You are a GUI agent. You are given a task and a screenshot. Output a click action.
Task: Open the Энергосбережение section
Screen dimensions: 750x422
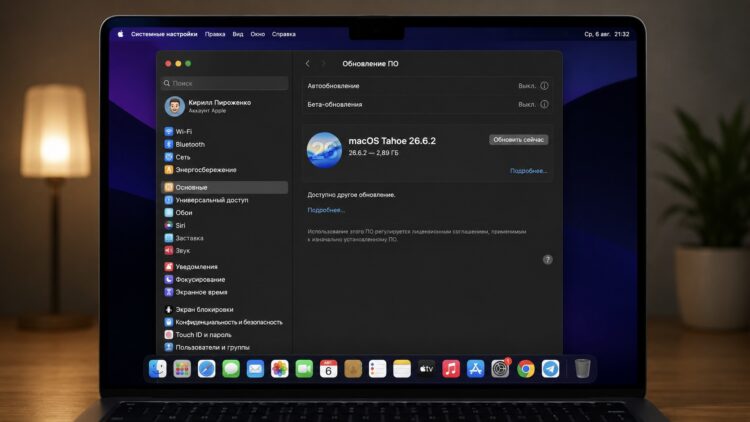[225, 170]
